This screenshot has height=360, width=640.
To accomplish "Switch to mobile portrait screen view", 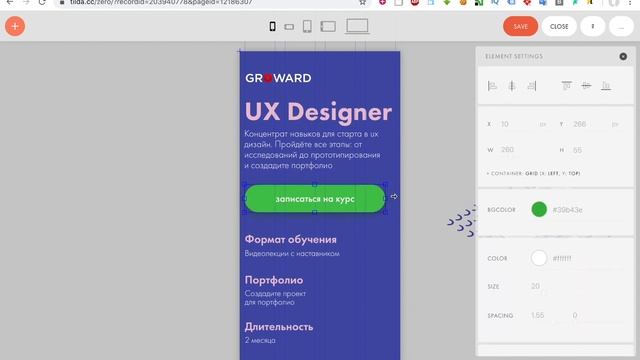I will [272, 27].
